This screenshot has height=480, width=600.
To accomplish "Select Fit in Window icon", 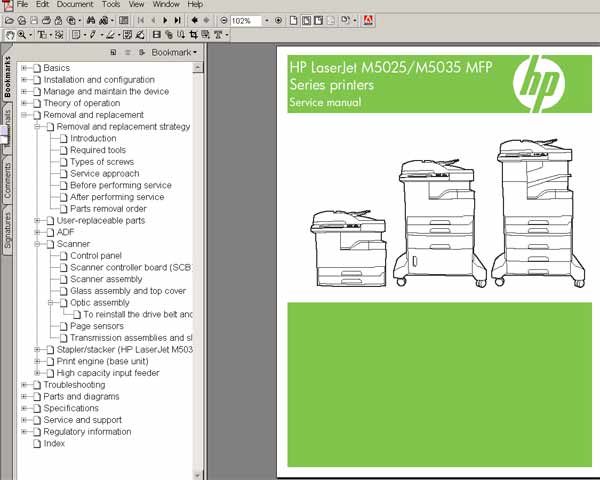I will (306, 20).
